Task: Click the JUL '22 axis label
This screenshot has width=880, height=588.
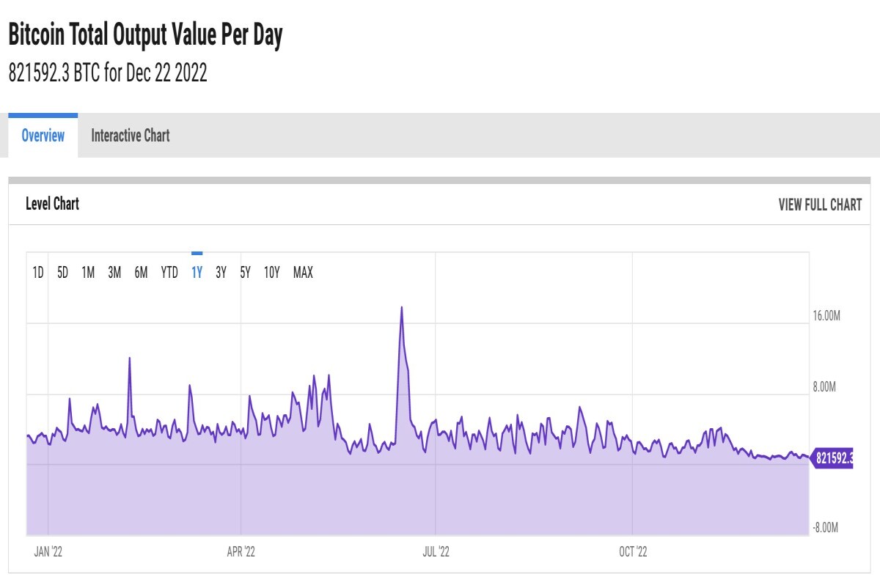Action: point(436,551)
